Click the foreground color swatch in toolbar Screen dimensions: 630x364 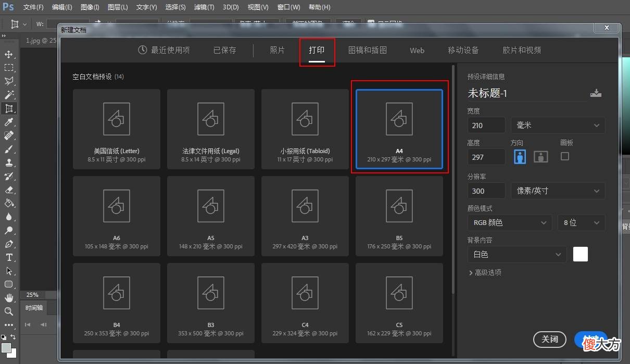(6, 347)
